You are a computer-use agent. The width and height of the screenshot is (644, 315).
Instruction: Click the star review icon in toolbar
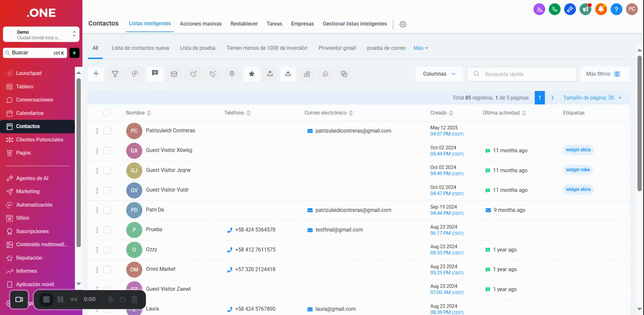[x=252, y=74]
